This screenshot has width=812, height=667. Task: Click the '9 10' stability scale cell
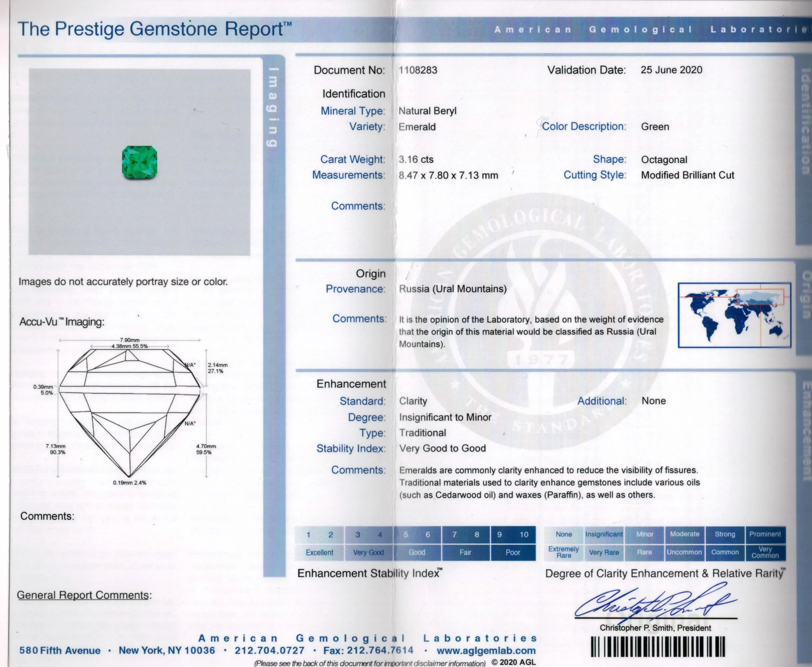tap(513, 535)
